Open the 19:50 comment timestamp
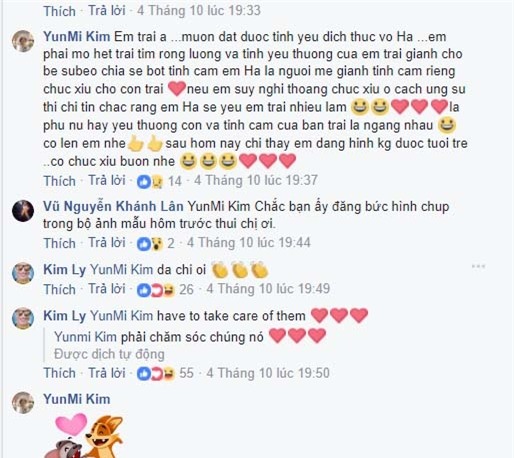The width and height of the screenshot is (514, 458). point(268,373)
